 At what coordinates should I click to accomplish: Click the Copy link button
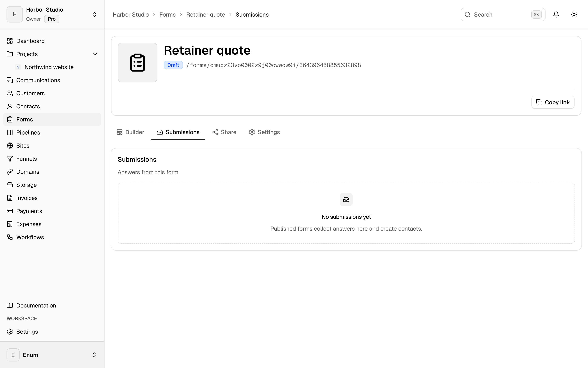tap(553, 102)
